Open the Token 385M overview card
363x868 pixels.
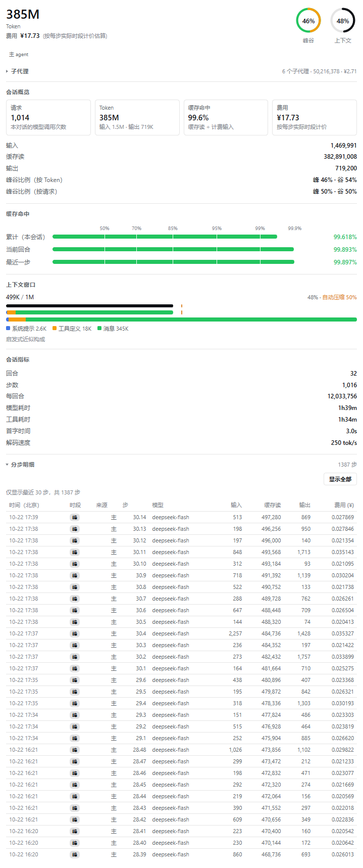pos(137,117)
